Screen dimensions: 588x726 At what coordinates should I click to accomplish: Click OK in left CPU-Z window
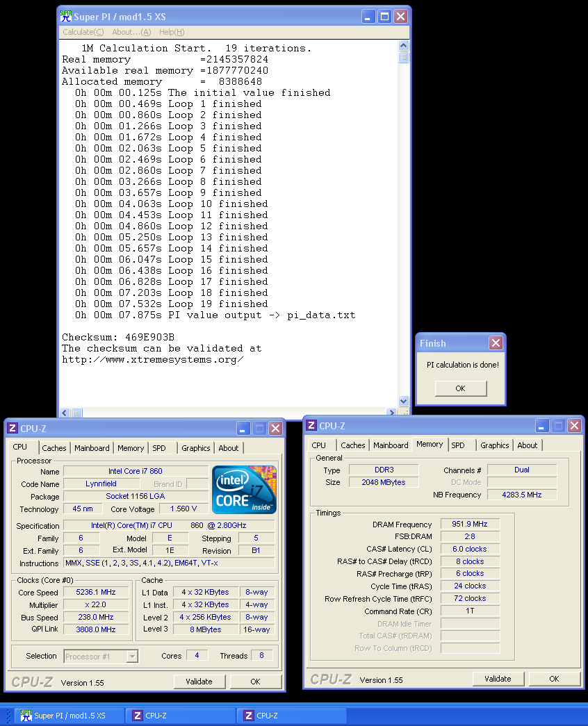pos(255,682)
